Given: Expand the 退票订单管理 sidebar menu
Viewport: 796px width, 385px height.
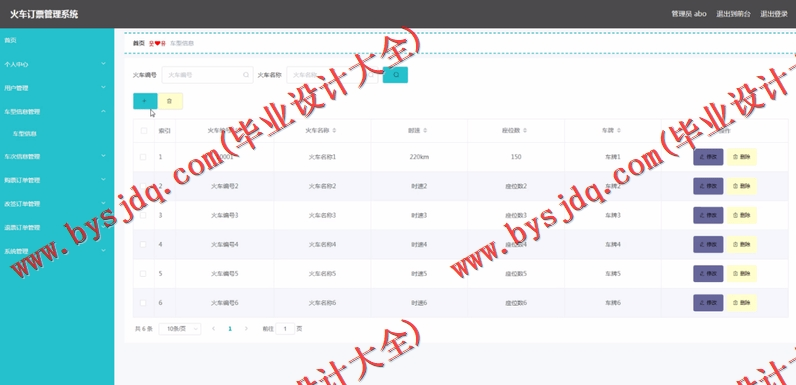Looking at the screenshot, I should pyautogui.click(x=57, y=228).
